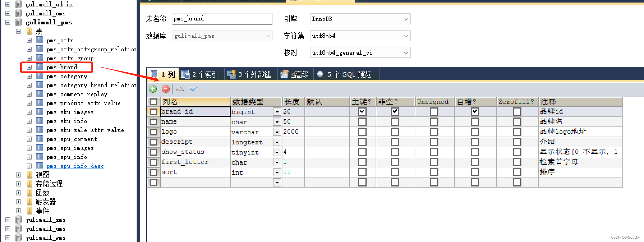Click the 表 folder icon

(29, 31)
